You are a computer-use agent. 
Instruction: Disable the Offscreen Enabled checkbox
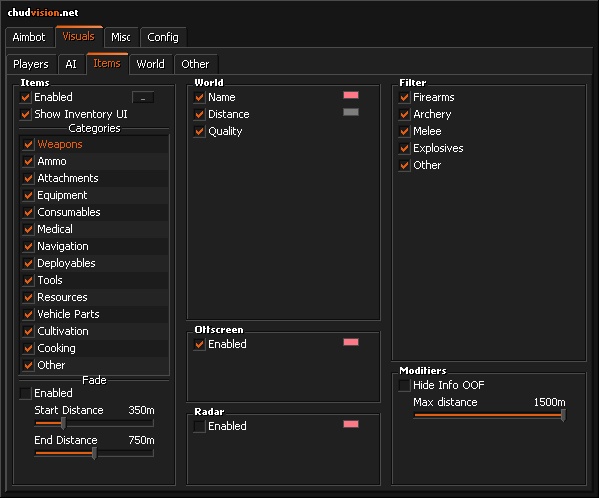(199, 344)
